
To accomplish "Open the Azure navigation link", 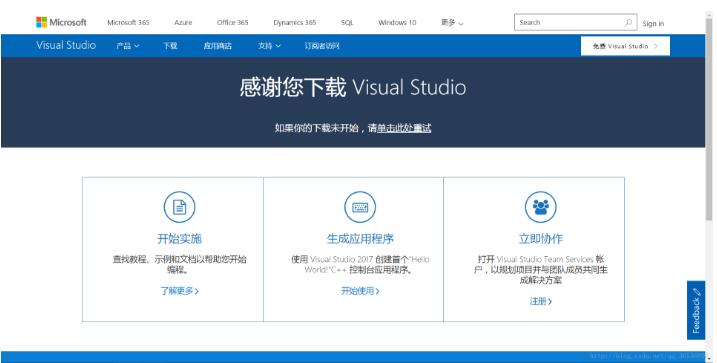I will (x=183, y=22).
